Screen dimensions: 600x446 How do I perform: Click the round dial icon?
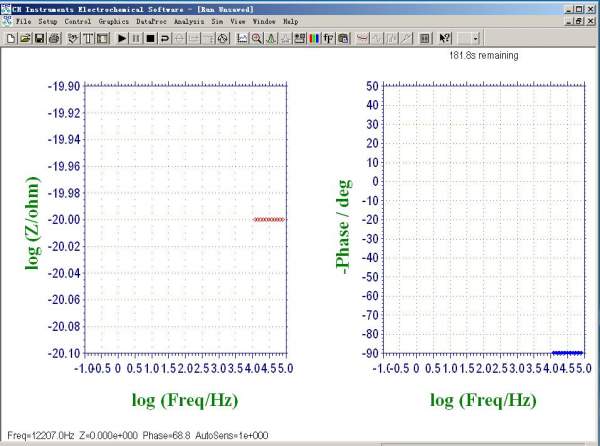point(223,38)
